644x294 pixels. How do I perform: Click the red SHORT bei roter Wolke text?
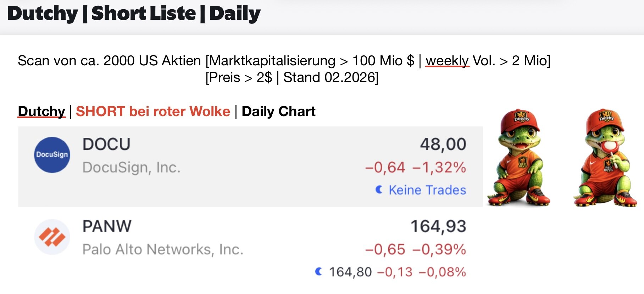[153, 111]
